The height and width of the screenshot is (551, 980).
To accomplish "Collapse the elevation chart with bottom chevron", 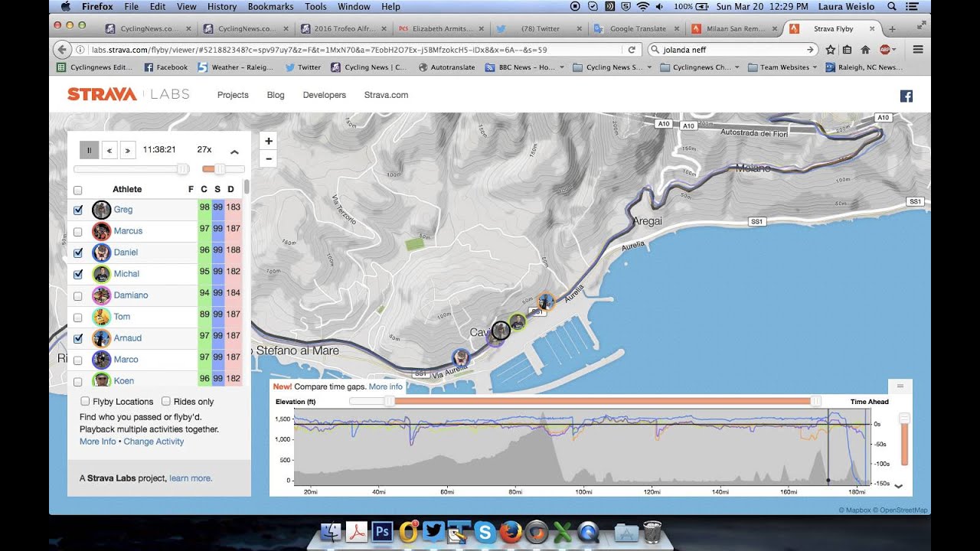I will click(x=899, y=486).
